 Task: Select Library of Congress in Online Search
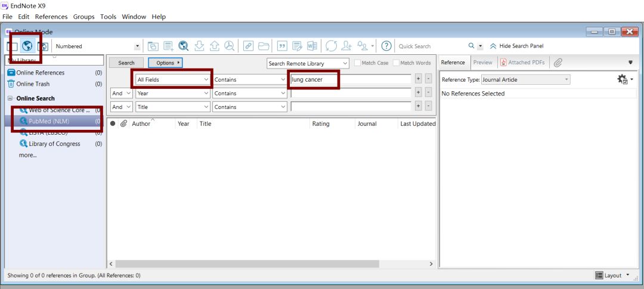pyautogui.click(x=55, y=144)
